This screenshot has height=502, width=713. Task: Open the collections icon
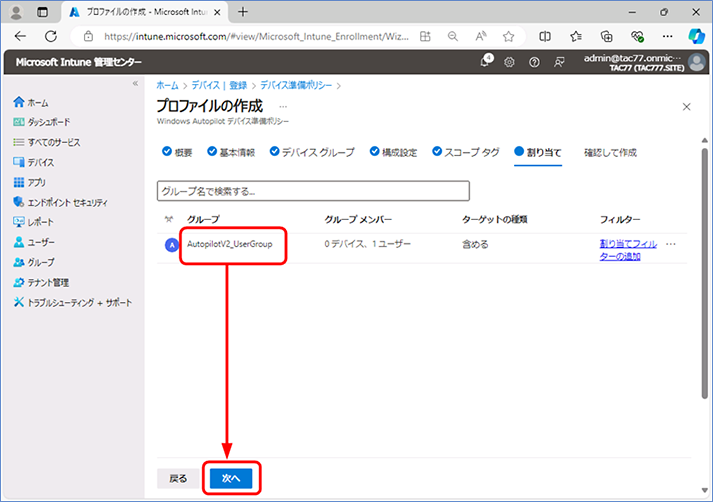[607, 36]
